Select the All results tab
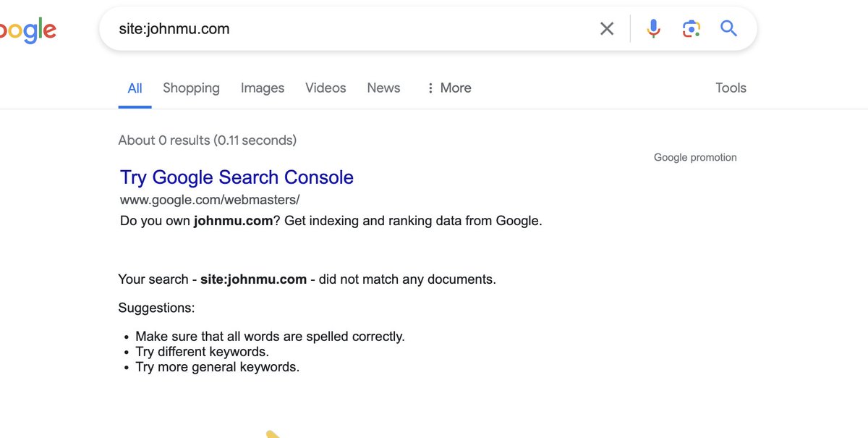 point(135,88)
